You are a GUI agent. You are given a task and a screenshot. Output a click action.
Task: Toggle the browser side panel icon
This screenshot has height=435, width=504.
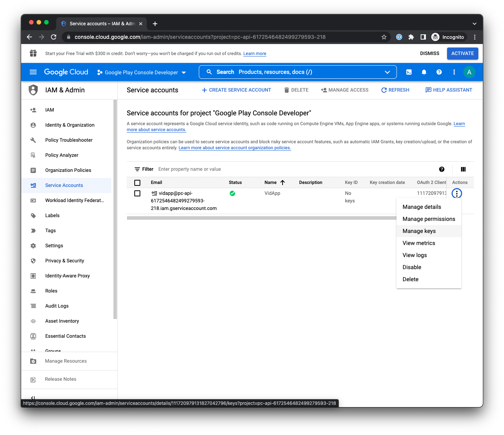pos(423,37)
